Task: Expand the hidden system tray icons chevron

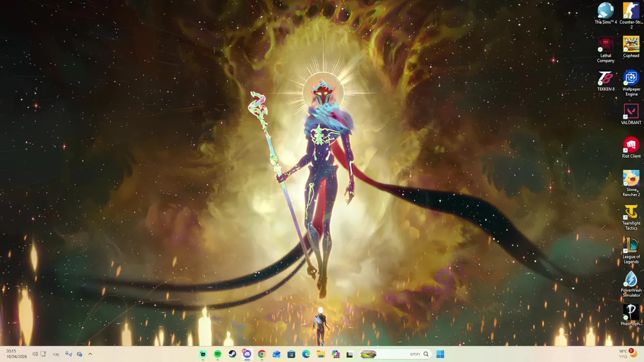Action: tap(90, 354)
